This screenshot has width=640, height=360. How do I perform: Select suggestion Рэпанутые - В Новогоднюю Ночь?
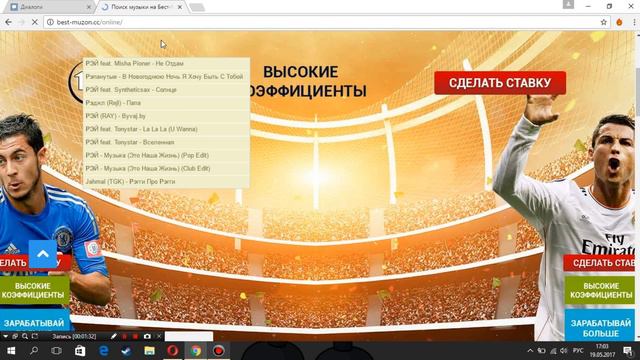[166, 77]
